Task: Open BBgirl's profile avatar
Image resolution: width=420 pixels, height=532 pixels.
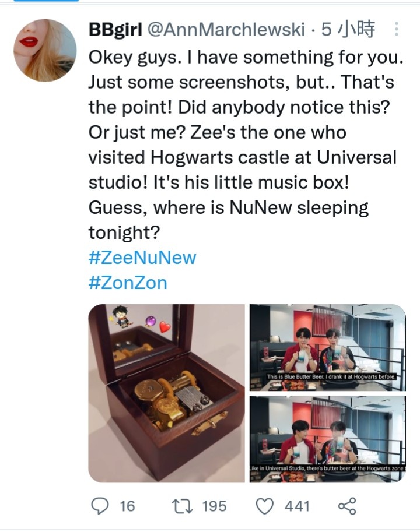Action: 45,50
